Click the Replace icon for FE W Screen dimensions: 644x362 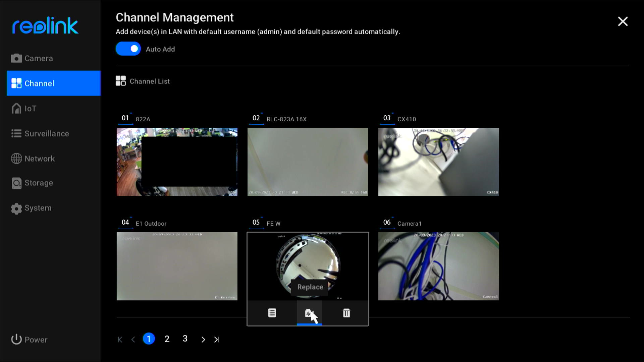pyautogui.click(x=309, y=313)
